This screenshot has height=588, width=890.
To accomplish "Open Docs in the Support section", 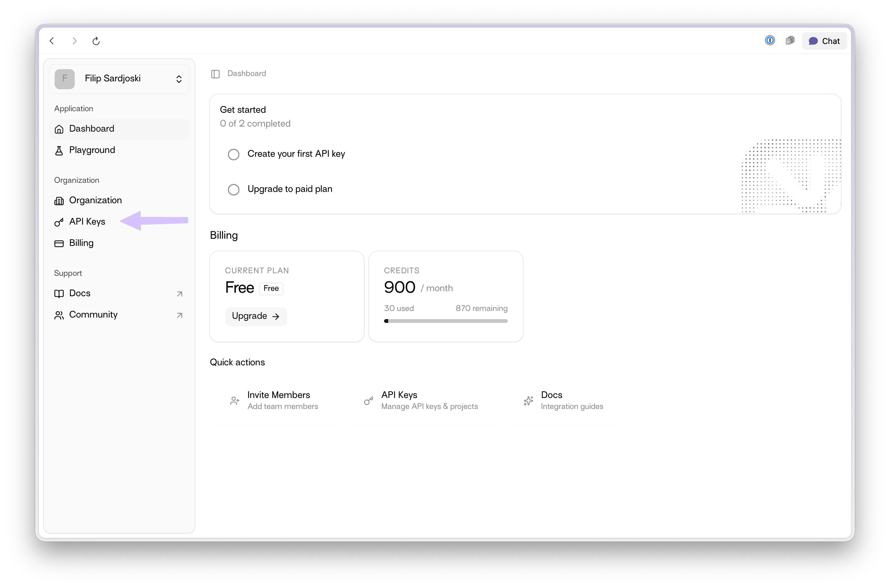I will tap(119, 293).
